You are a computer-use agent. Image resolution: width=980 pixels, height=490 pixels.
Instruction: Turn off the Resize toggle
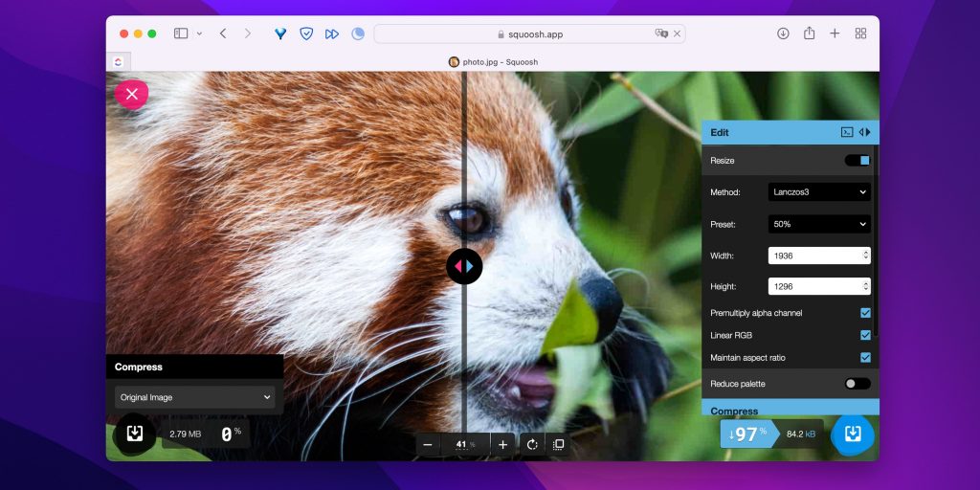(857, 161)
